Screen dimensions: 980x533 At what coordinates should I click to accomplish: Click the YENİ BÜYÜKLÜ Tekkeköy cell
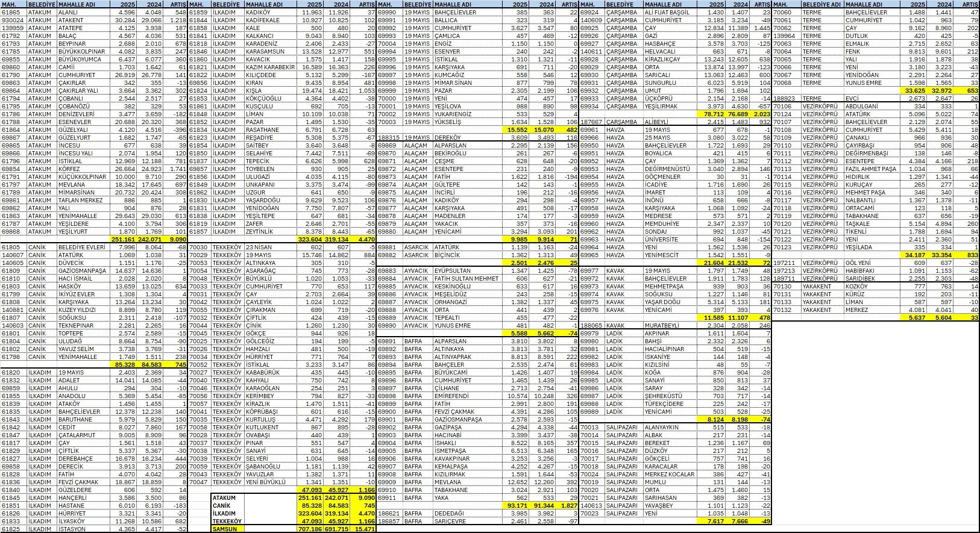(265, 482)
